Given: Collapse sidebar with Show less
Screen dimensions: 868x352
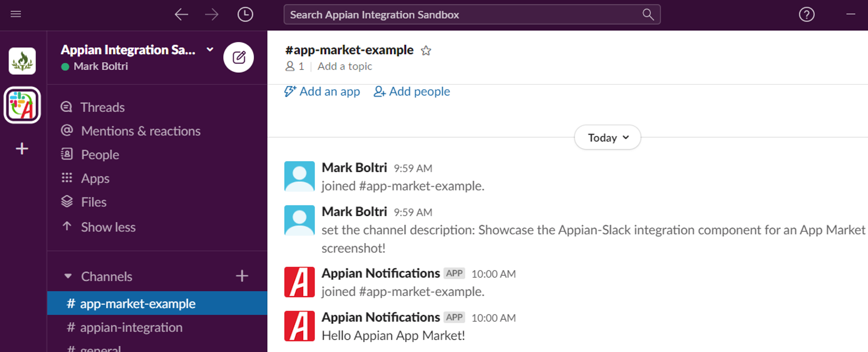Looking at the screenshot, I should point(108,227).
